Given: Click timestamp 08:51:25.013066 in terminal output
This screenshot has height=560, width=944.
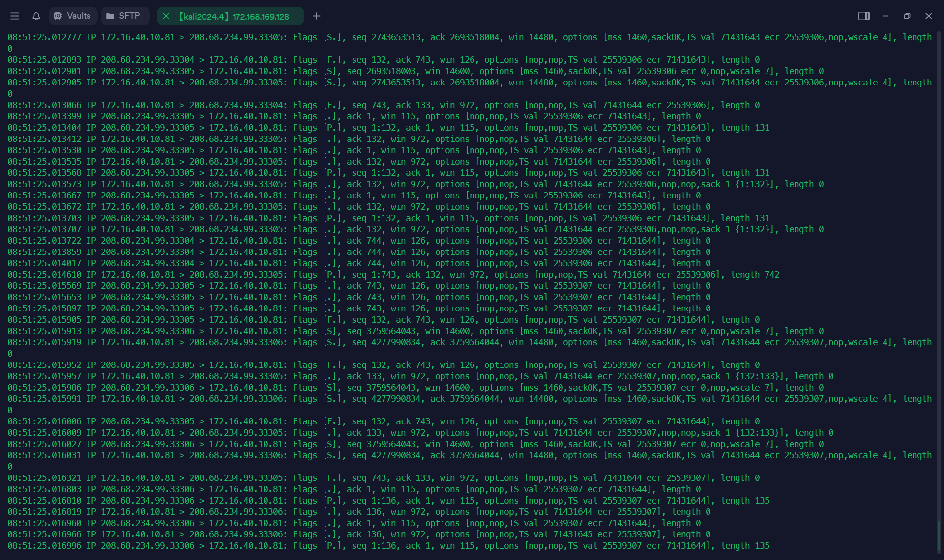Looking at the screenshot, I should [44, 105].
